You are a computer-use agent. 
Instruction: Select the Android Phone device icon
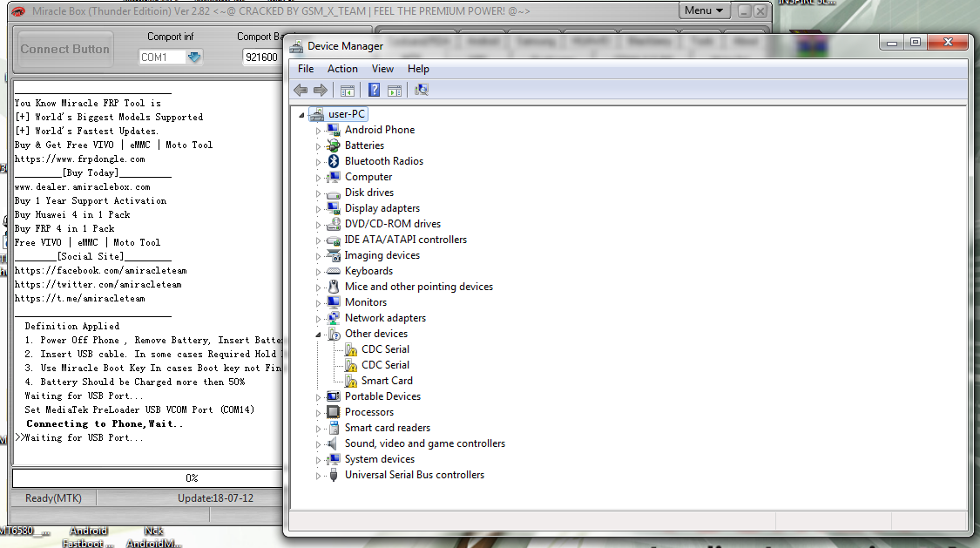coord(334,129)
